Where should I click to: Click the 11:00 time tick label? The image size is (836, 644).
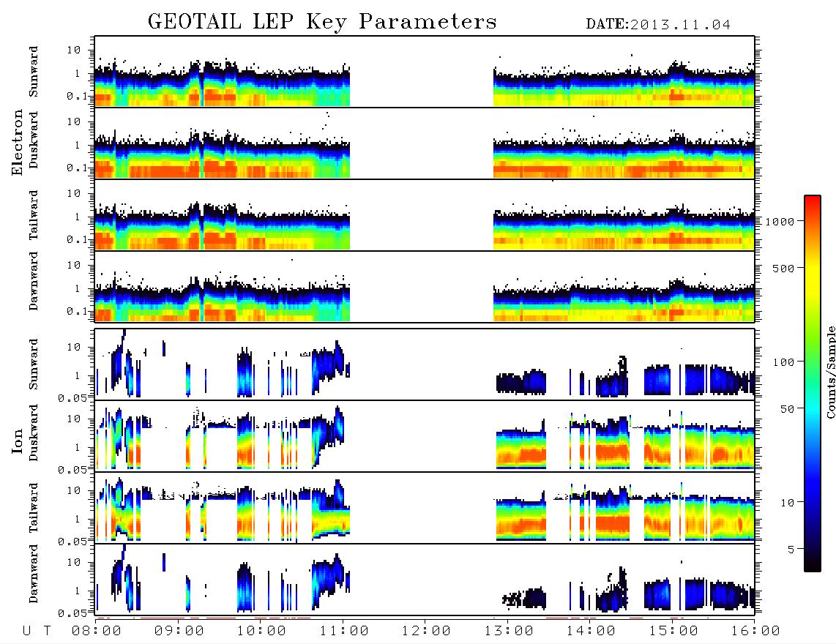coord(344,632)
